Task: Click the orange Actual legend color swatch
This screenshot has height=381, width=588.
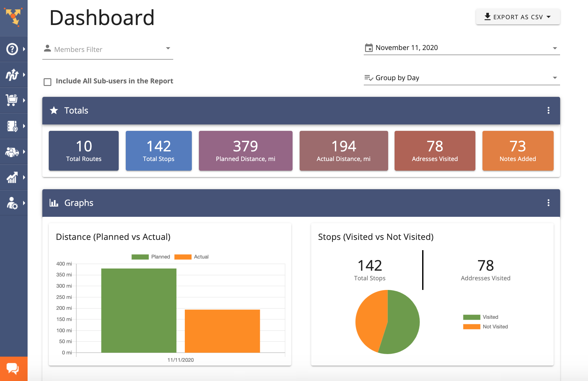Action: (x=183, y=257)
